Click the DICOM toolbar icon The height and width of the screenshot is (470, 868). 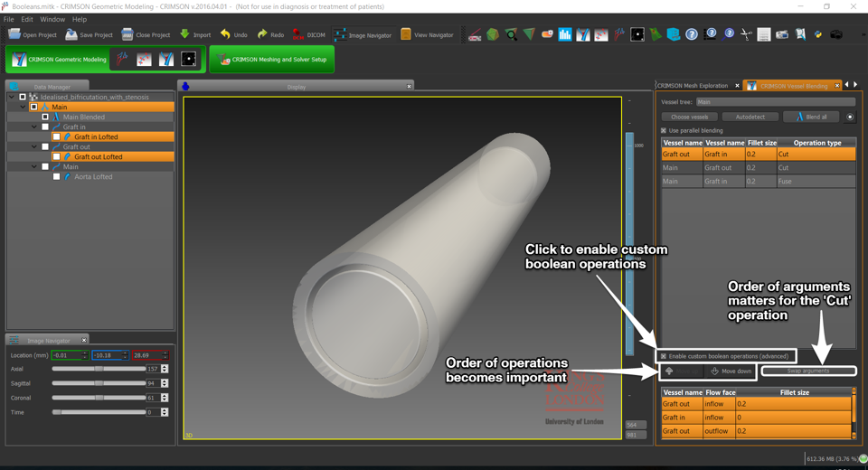click(308, 34)
